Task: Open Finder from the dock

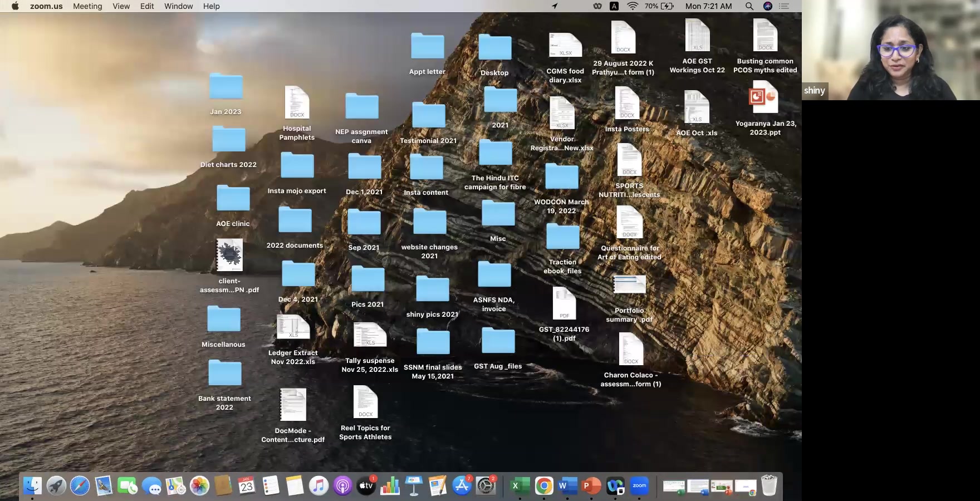Action: (32, 486)
